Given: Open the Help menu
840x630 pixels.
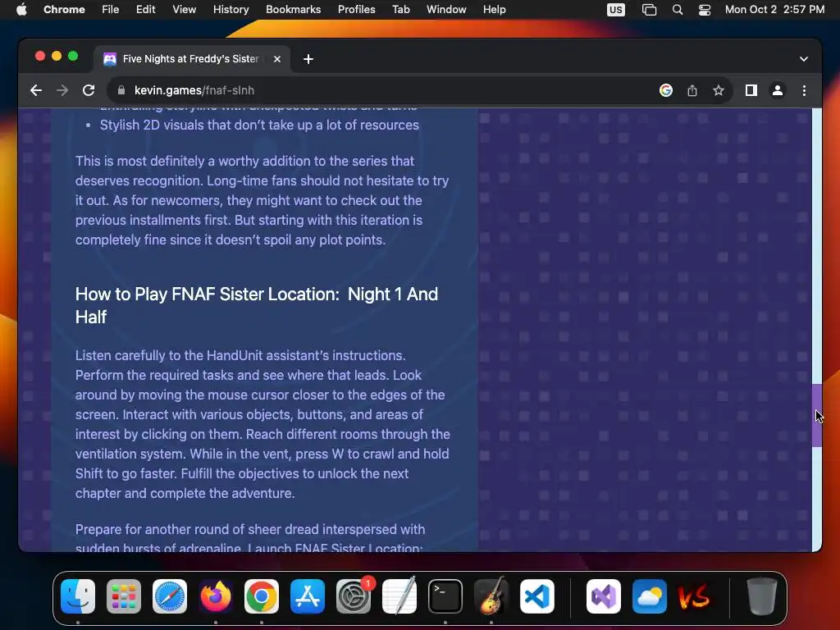Looking at the screenshot, I should pos(494,10).
